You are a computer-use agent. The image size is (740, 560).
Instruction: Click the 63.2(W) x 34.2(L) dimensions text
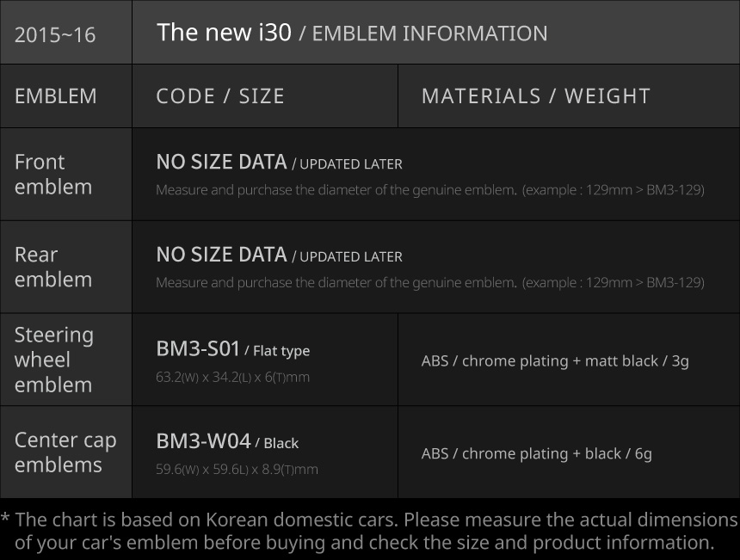232,377
